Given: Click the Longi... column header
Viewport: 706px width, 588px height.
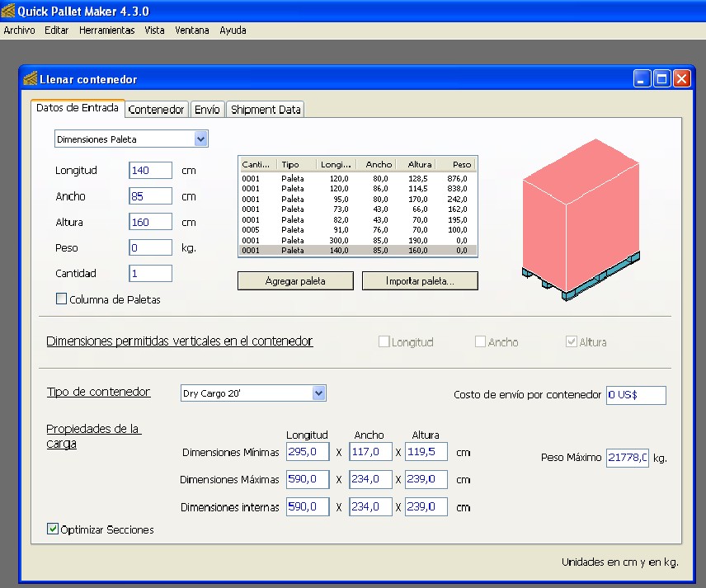Looking at the screenshot, I should tap(337, 164).
